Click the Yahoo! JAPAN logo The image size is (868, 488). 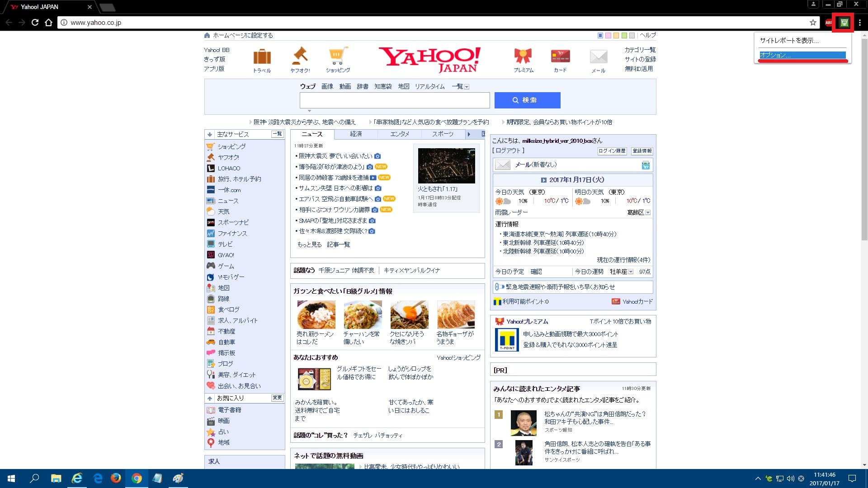(429, 60)
